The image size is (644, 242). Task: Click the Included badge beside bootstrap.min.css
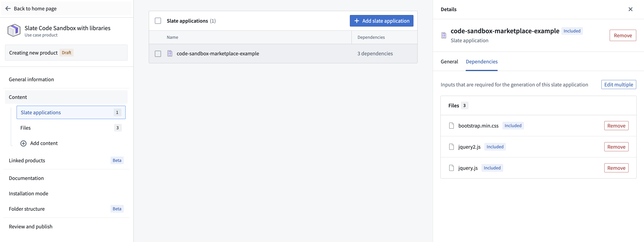point(513,126)
